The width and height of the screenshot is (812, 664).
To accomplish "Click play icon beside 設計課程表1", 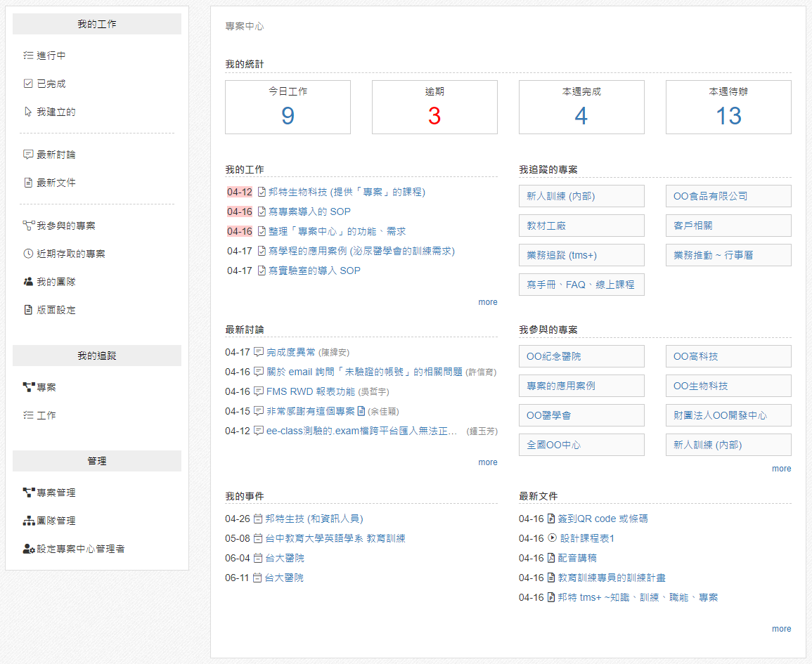I will click(552, 538).
